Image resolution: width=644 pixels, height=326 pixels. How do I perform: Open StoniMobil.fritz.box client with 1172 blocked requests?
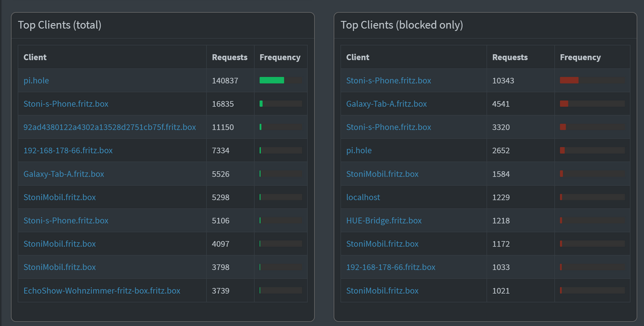382,244
